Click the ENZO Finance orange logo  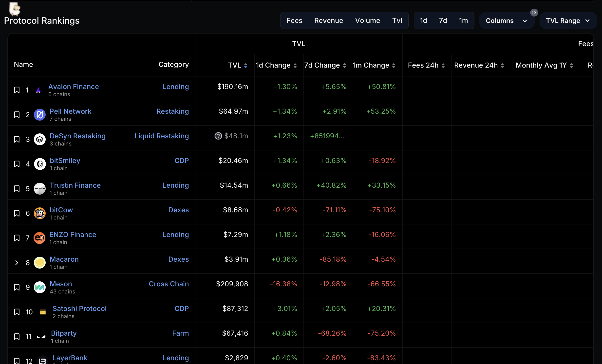point(39,238)
